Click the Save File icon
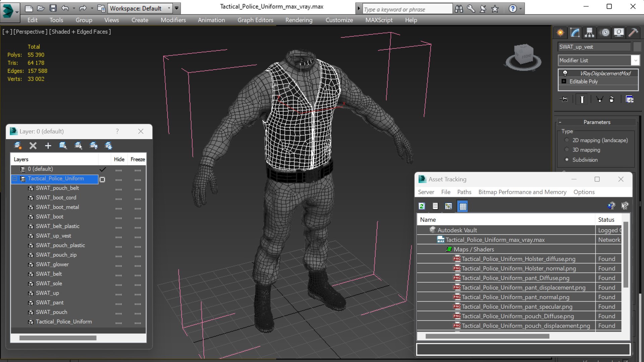The height and width of the screenshot is (362, 644). click(53, 8)
